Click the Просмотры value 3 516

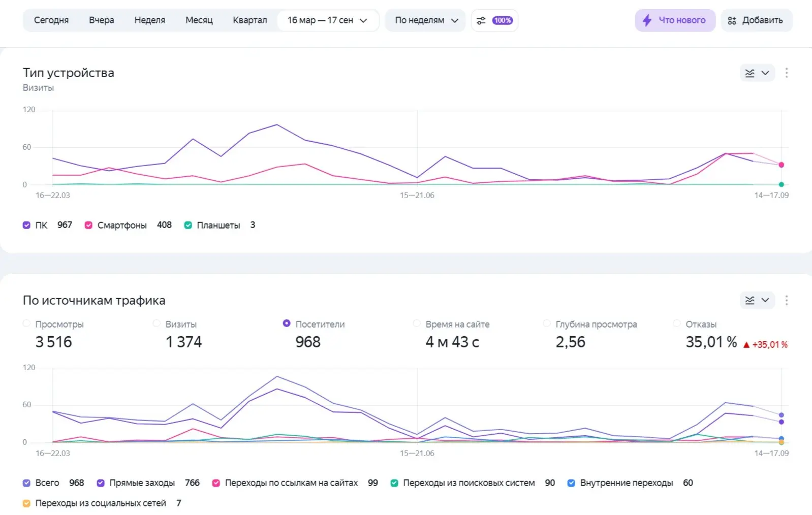[x=54, y=342]
